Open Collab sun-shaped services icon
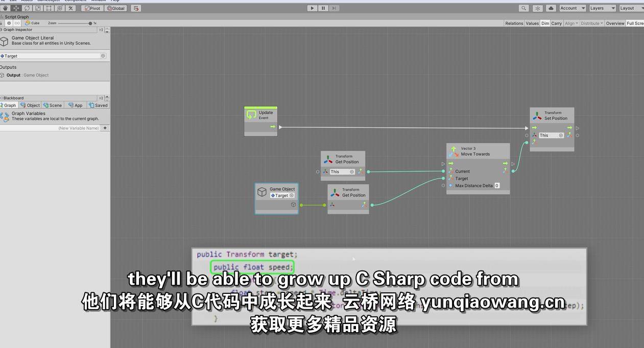This screenshot has width=644, height=348. pyautogui.click(x=537, y=8)
